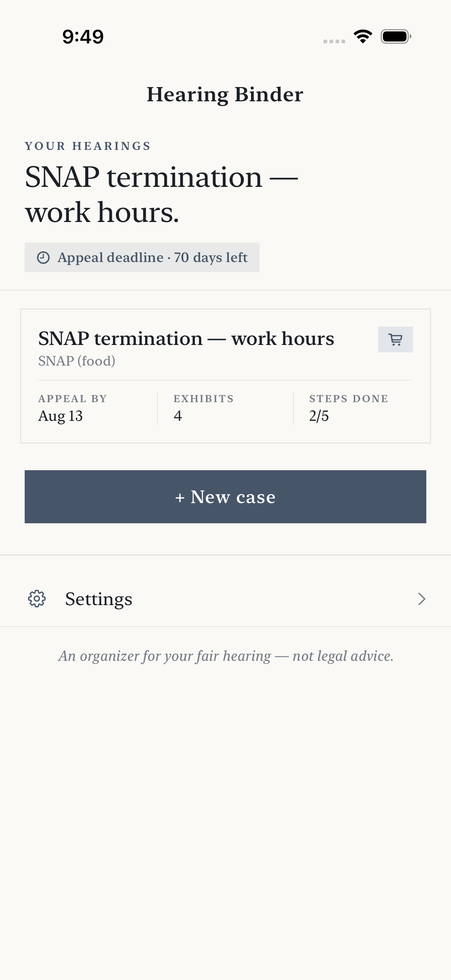Viewport: 451px width, 980px height.
Task: Tap the shopping cart icon on the case card
Action: tap(395, 339)
